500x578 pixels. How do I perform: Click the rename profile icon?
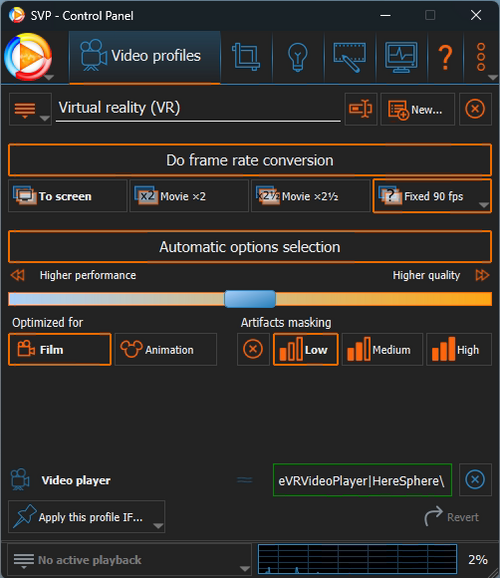[x=361, y=109]
